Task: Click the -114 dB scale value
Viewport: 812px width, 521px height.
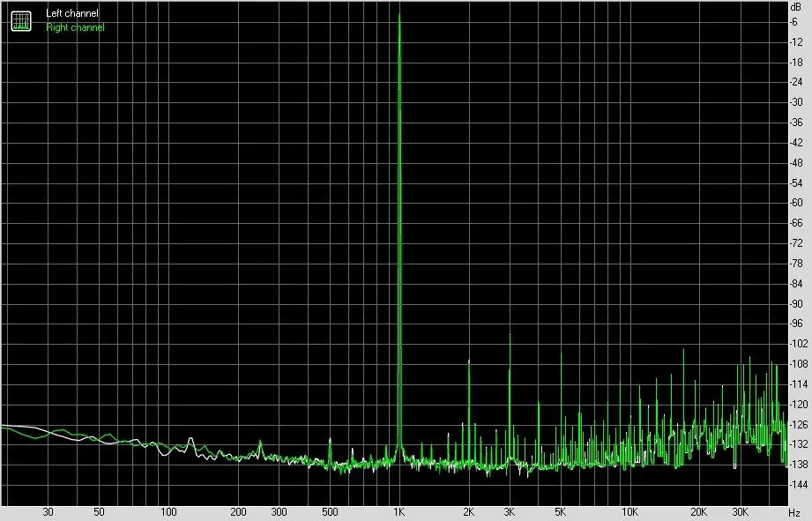Action: pos(798,383)
